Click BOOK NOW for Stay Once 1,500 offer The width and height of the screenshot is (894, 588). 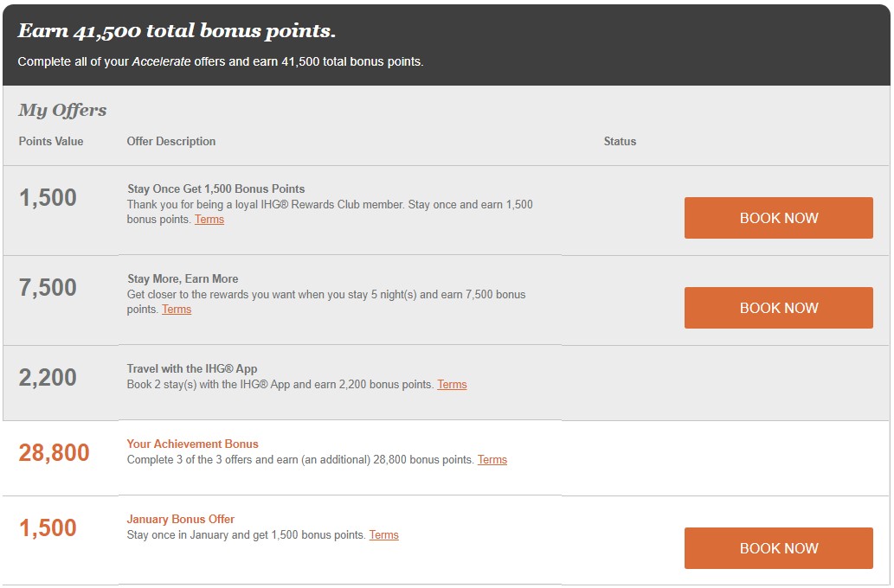click(x=778, y=218)
